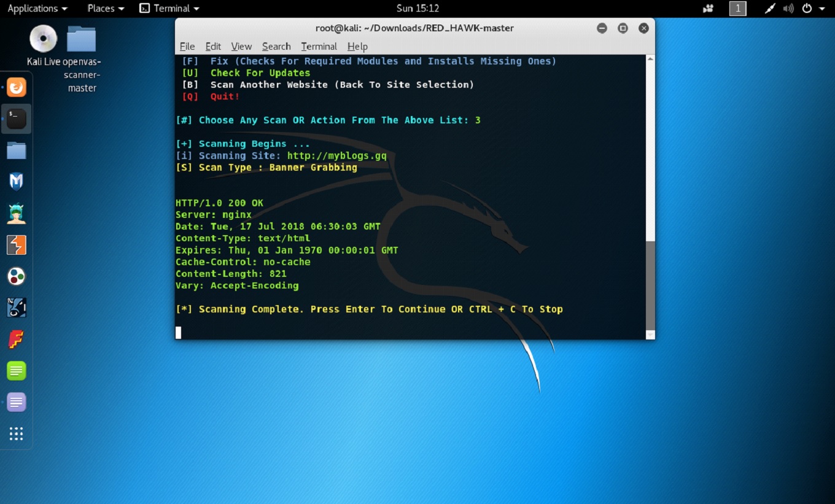
Task: Minimize the terminal window
Action: [x=602, y=28]
